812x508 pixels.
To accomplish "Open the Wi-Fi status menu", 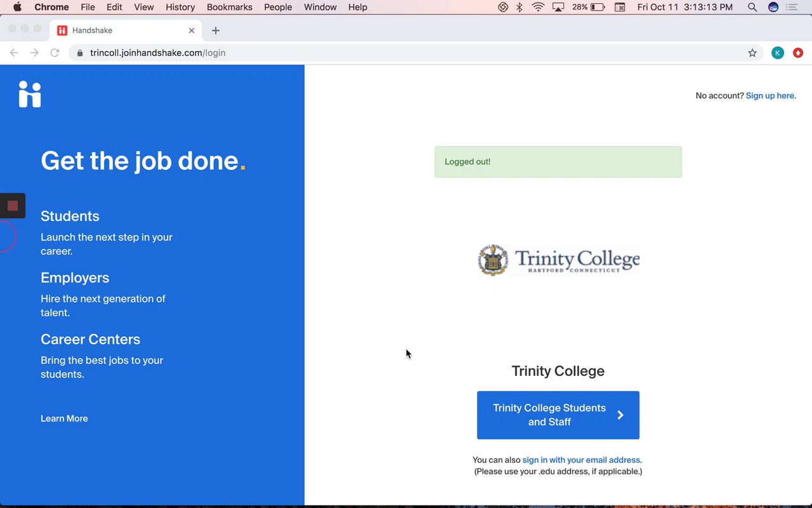I will coord(539,7).
